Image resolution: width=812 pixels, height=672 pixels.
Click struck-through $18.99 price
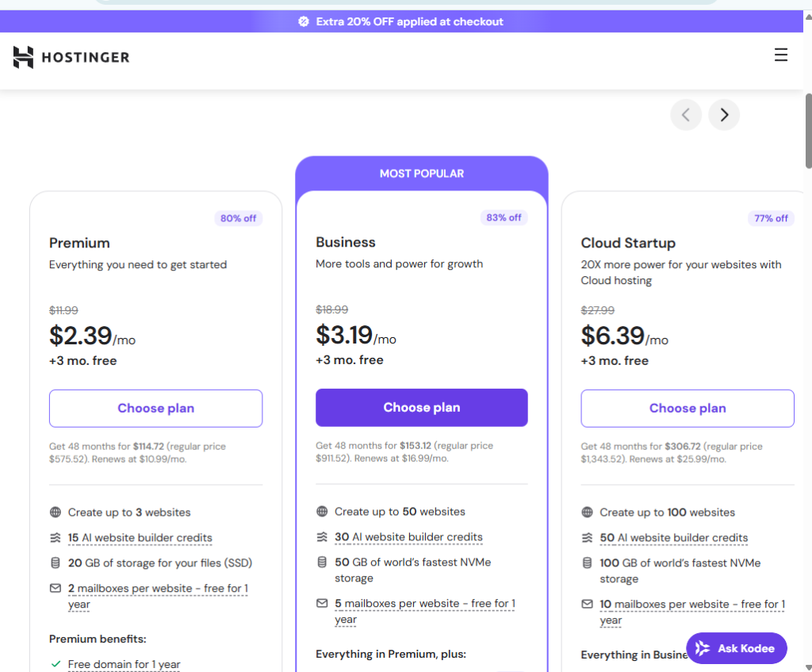click(x=332, y=309)
